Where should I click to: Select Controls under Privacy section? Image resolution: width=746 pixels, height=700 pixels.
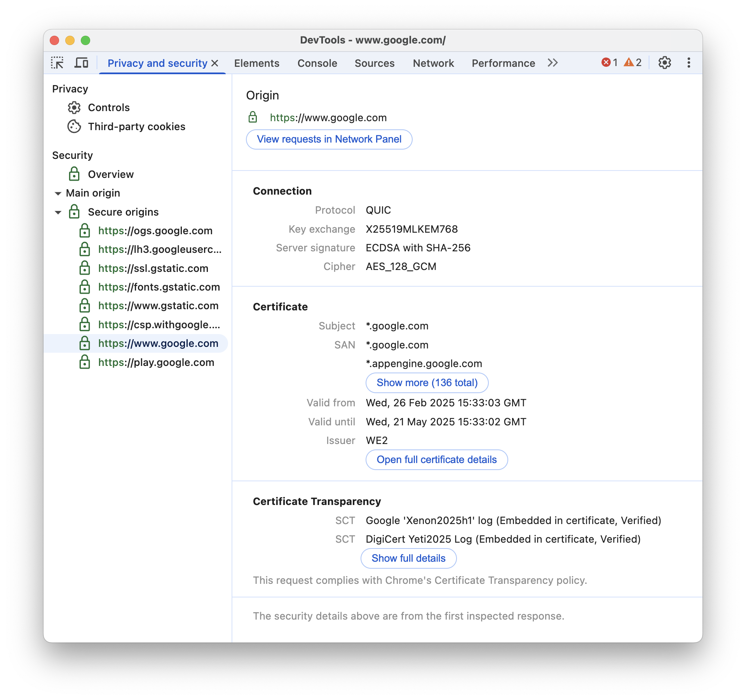(x=108, y=107)
